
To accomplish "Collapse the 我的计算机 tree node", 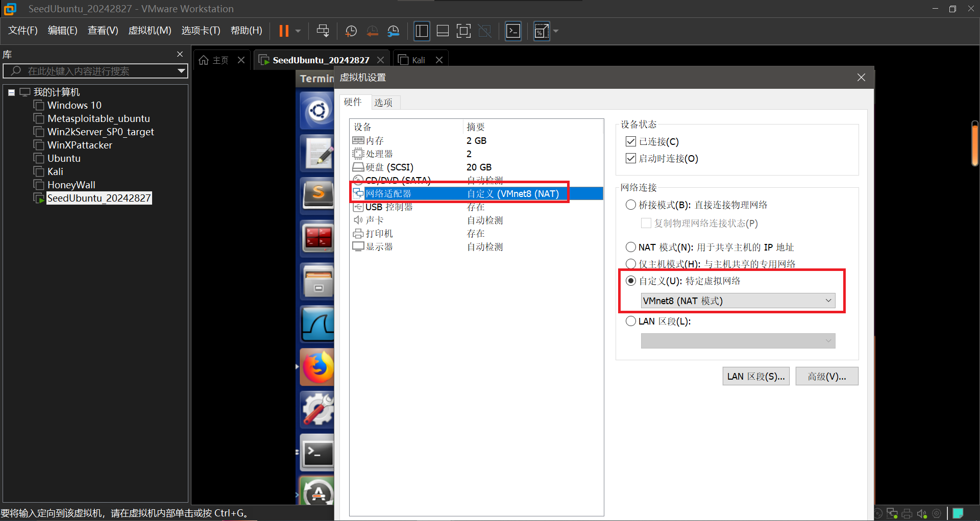I will coord(11,92).
